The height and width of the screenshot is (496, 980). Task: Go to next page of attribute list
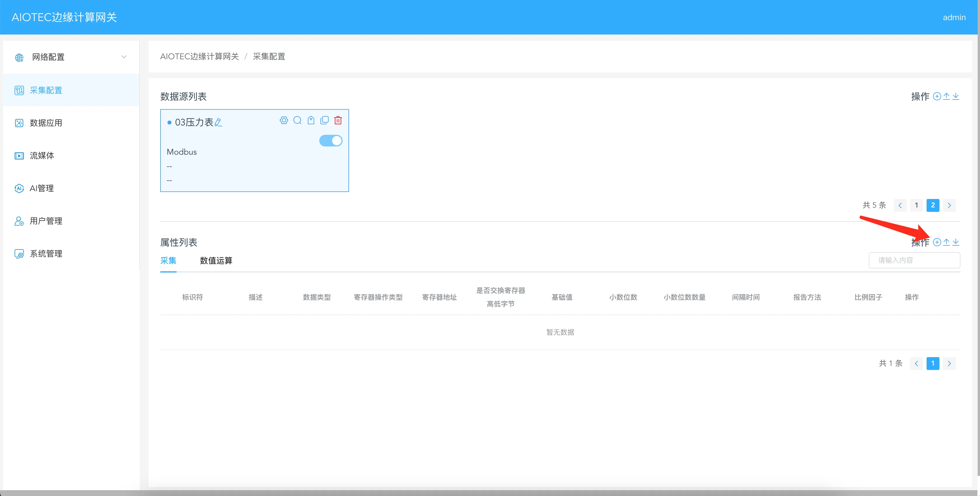949,364
